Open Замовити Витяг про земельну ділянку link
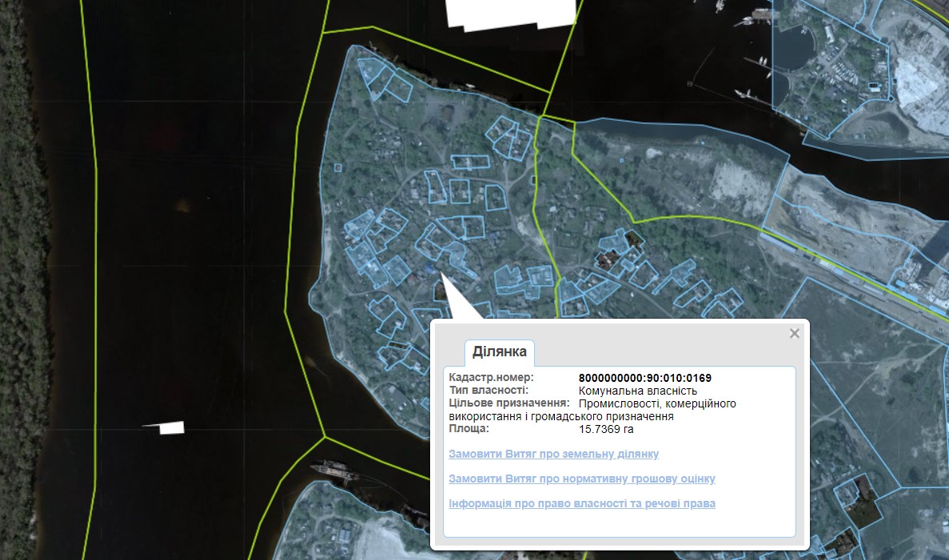This screenshot has width=949, height=560. click(553, 454)
